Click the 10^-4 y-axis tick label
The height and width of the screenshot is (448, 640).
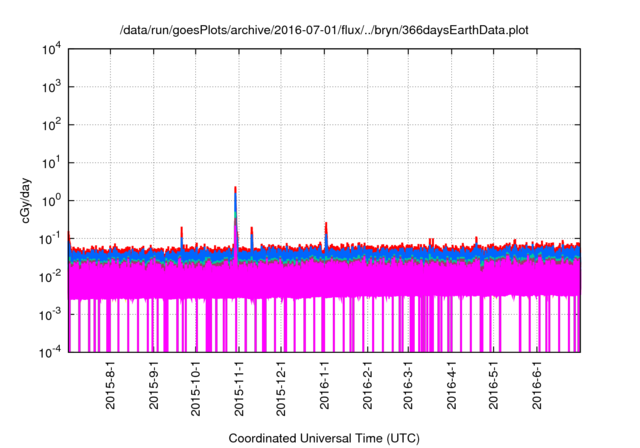[50, 352]
